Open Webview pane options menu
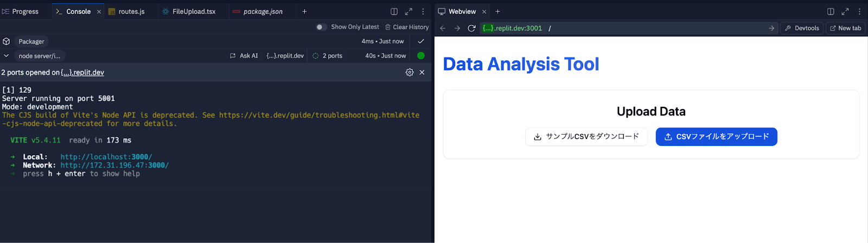Viewport: 868px width, 243px height. pyautogui.click(x=859, y=11)
